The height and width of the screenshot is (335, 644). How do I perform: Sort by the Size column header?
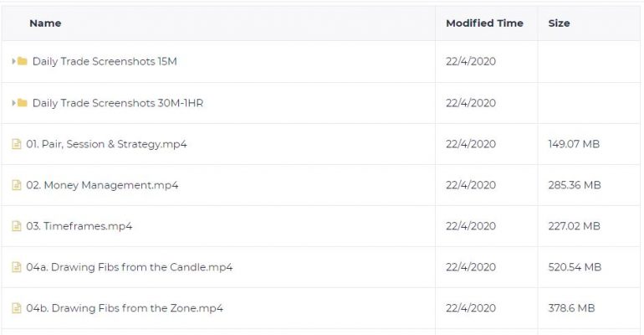pos(559,23)
